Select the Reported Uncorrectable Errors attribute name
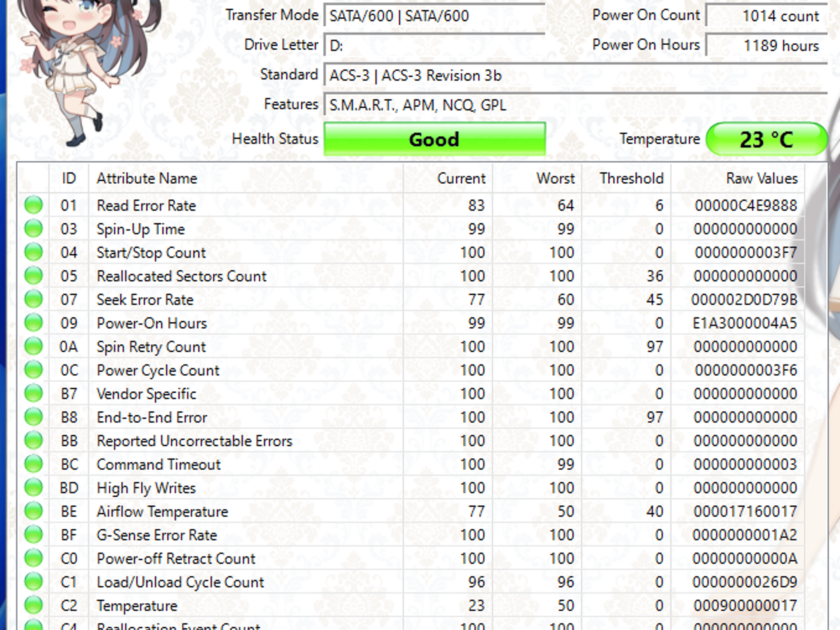The image size is (840, 630). (194, 441)
